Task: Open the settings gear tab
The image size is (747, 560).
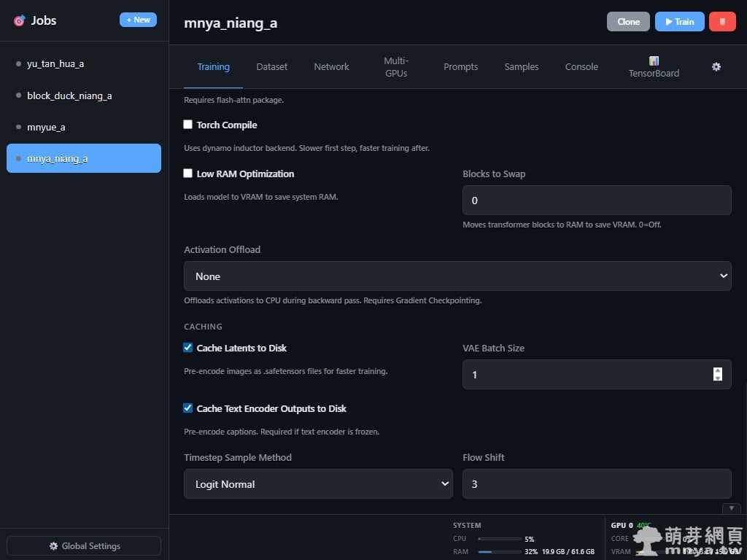Action: click(716, 66)
